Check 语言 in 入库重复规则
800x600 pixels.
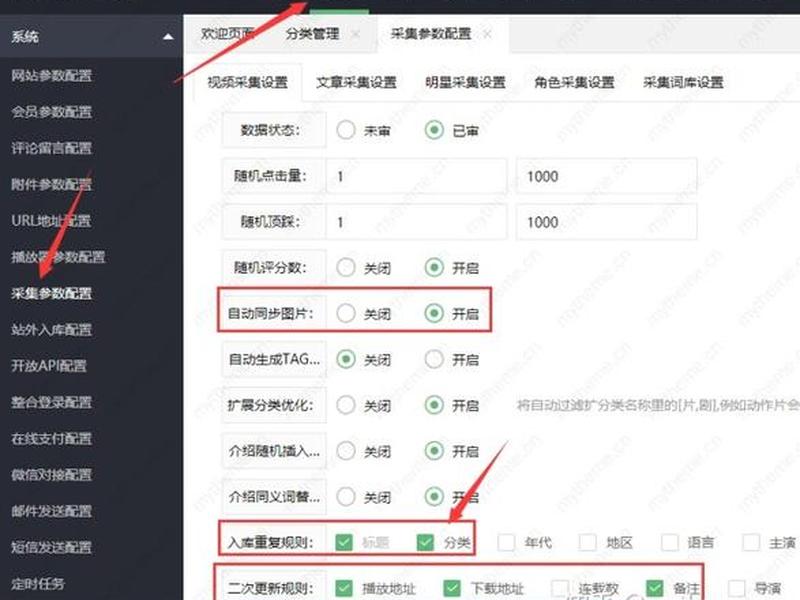click(669, 542)
